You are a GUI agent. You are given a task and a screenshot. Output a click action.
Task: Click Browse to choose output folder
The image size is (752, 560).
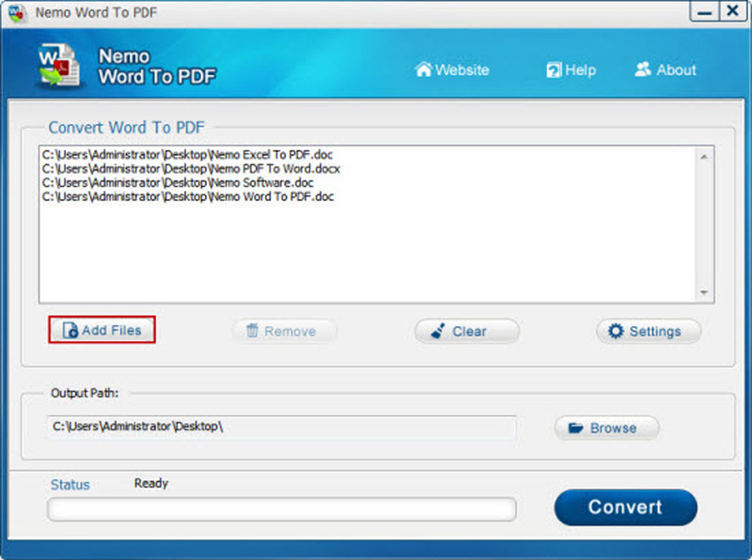click(x=606, y=428)
